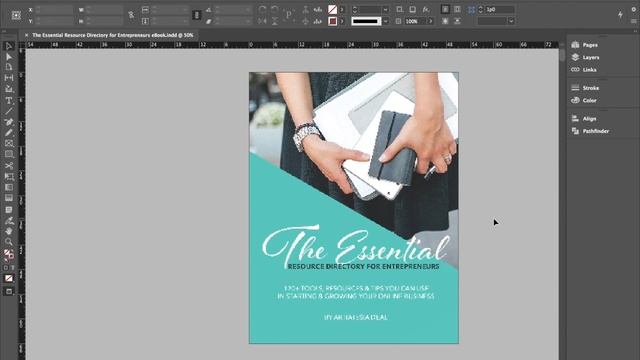Select the Selection tool arrow

[9, 46]
